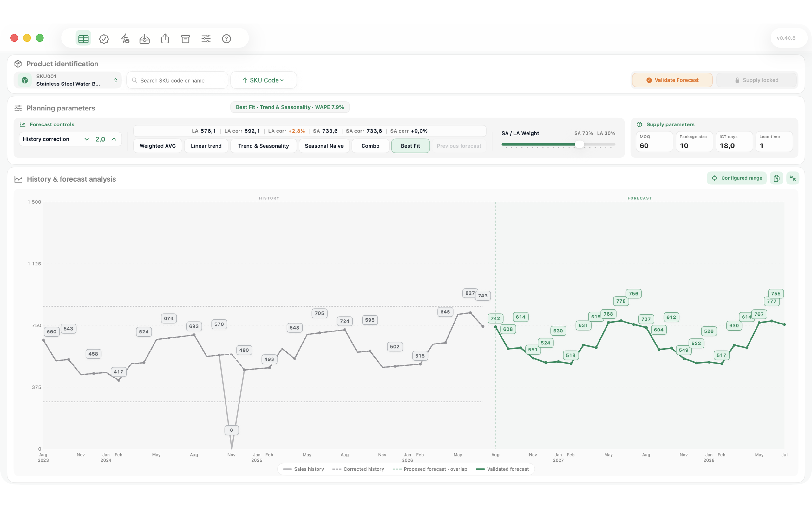
Task: Click the SA / LA Weight slider handle
Action: (x=580, y=144)
